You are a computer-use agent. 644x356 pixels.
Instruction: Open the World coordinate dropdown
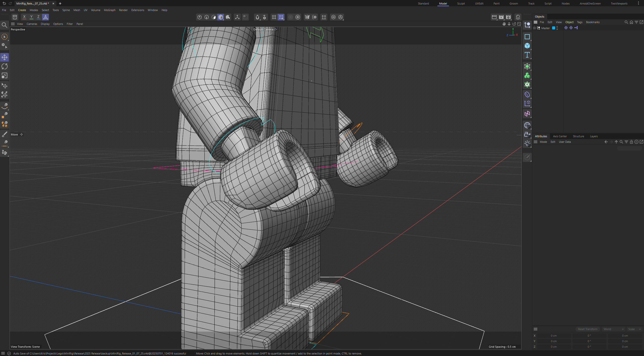[613, 329]
